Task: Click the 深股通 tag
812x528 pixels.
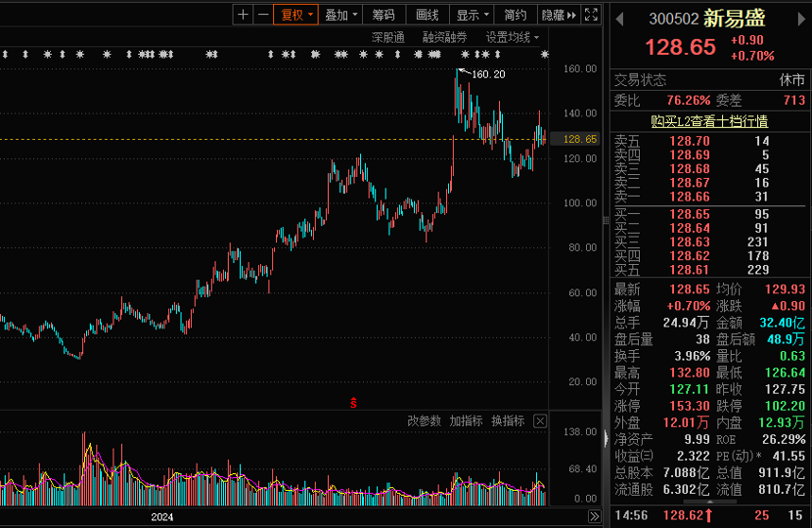Action: tap(387, 37)
